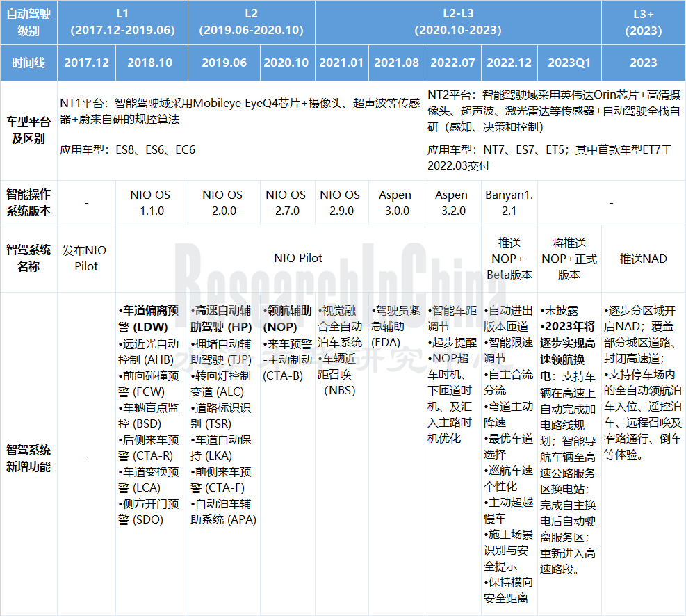Click '最优车道选择' entry
The width and height of the screenshot is (686, 616).
click(x=508, y=446)
